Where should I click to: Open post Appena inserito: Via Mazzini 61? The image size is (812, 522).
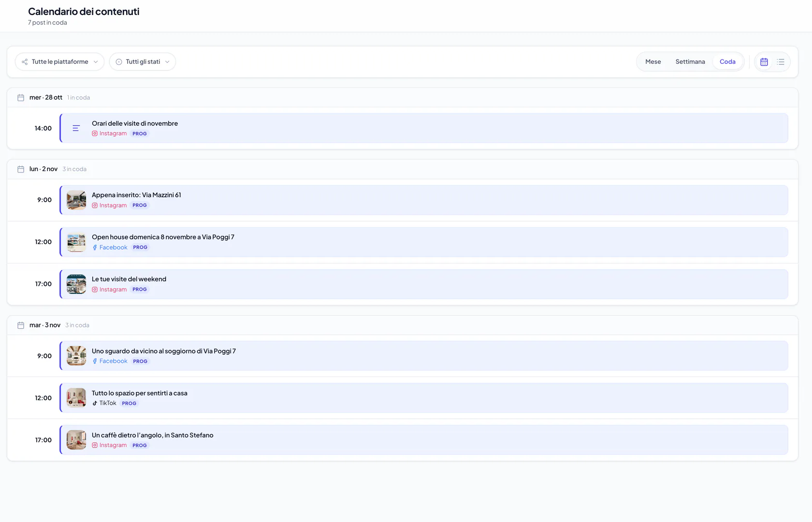[424, 200]
